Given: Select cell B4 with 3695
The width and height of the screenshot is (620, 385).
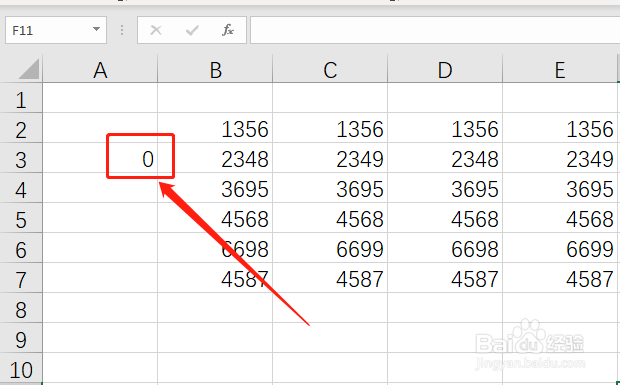Looking at the screenshot, I should pos(215,188).
